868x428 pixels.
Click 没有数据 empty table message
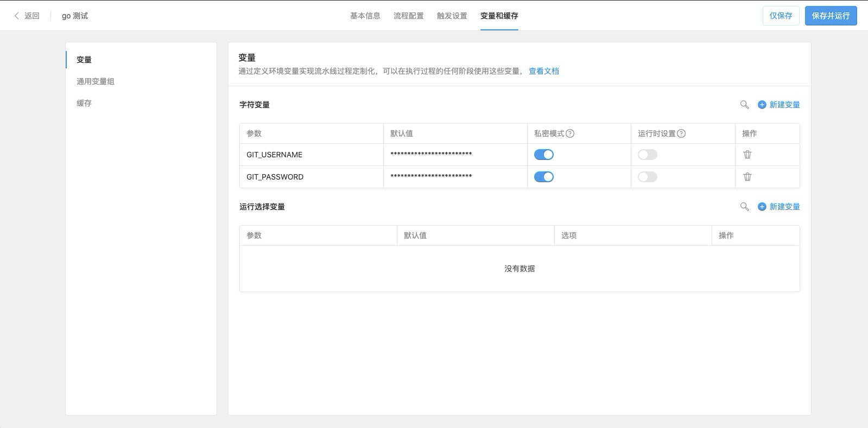[519, 269]
